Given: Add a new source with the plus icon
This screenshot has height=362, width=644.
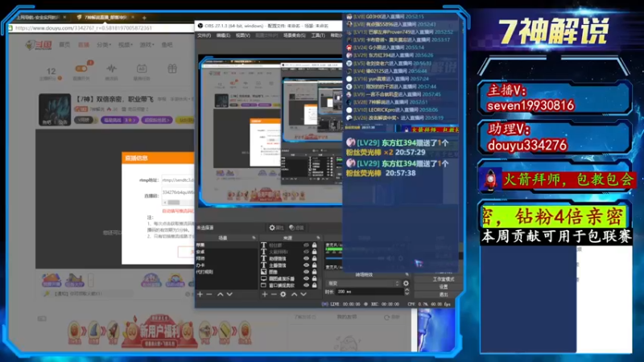Looking at the screenshot, I should [x=265, y=294].
